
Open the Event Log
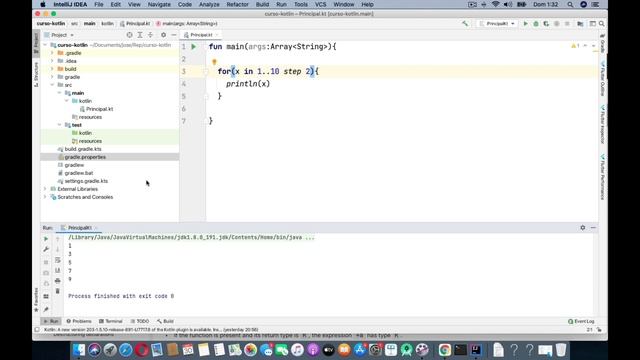pyautogui.click(x=581, y=321)
